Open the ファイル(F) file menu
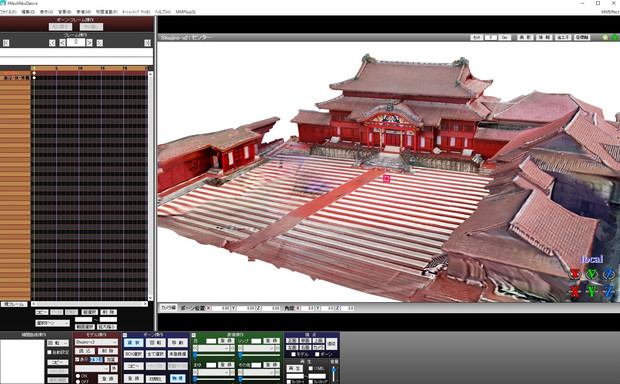Screen dimensions: 620x384 pos(8,12)
